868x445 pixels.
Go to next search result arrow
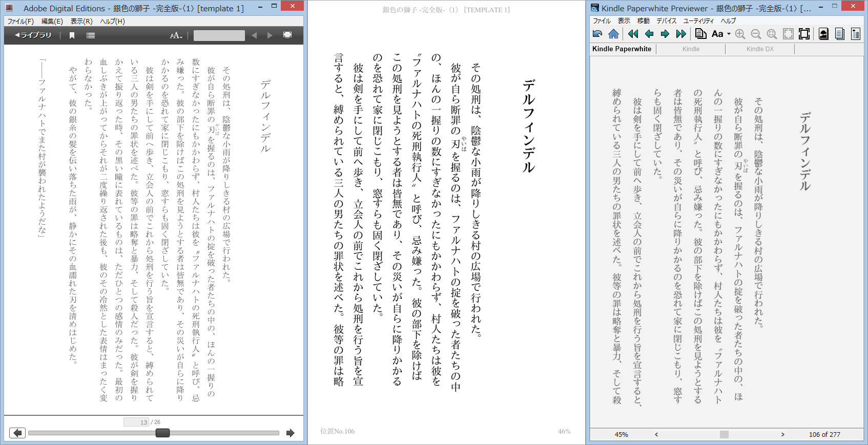point(270,35)
